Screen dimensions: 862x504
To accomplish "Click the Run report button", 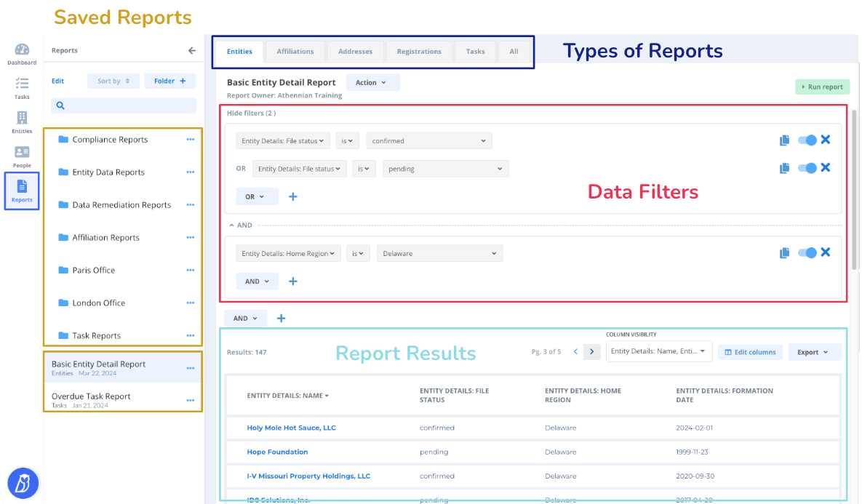I will 822,86.
